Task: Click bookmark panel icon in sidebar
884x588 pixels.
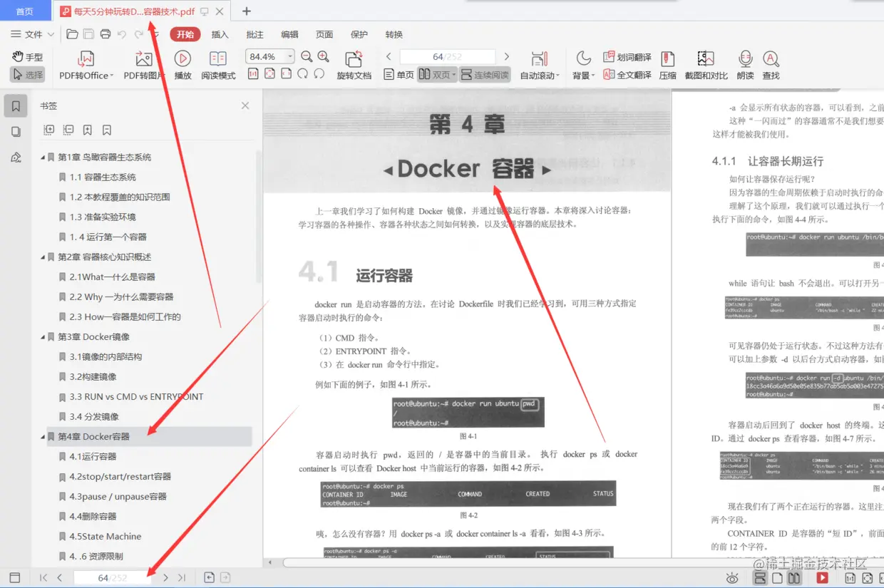Action: (x=16, y=106)
